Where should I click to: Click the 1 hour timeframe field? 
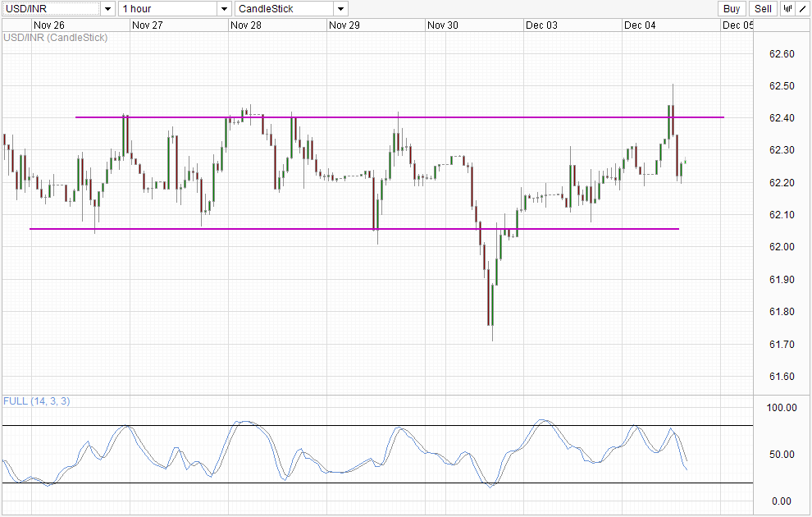click(x=168, y=9)
